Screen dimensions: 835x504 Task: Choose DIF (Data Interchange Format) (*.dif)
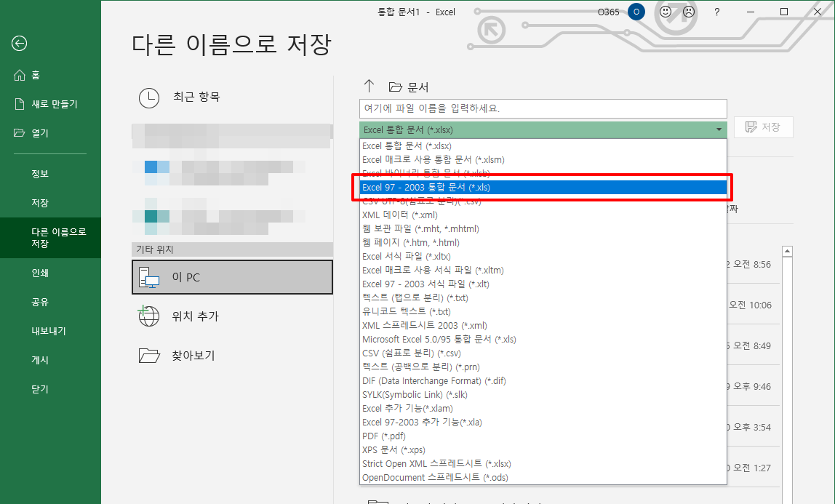click(x=543, y=381)
